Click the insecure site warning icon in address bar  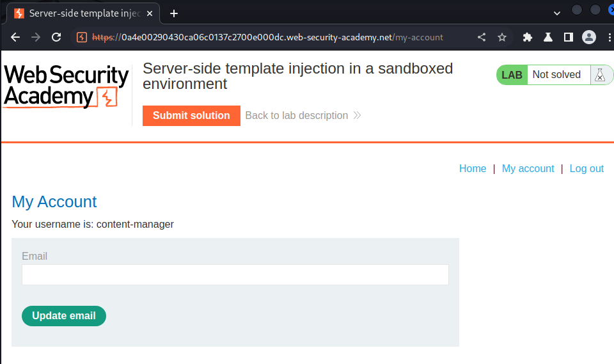82,37
